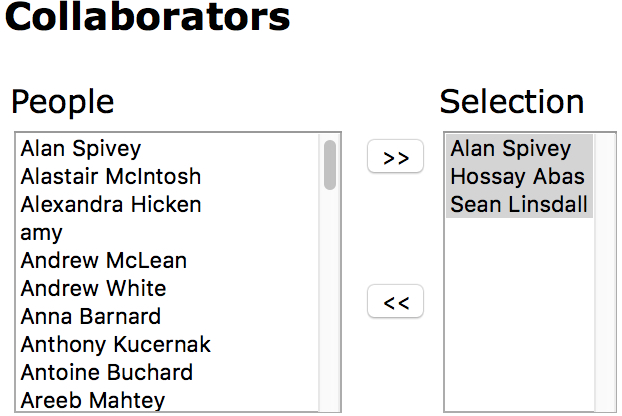Click Andrew McLean in People list
Screen dimensions: 622x416
(x=103, y=261)
